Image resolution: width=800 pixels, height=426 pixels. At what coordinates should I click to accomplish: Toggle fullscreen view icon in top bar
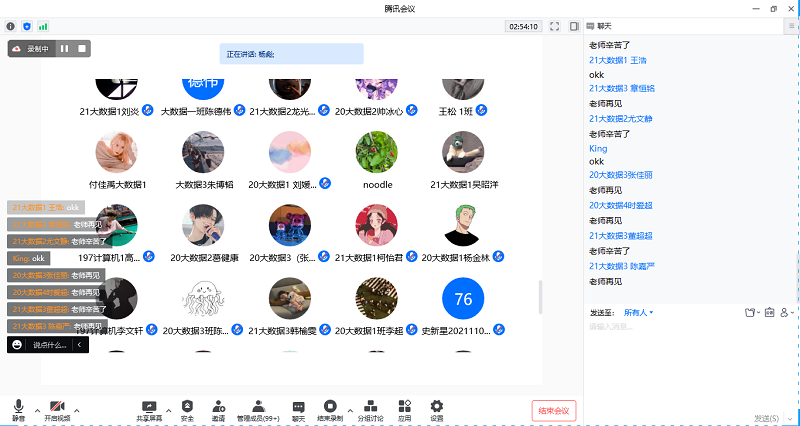click(554, 25)
